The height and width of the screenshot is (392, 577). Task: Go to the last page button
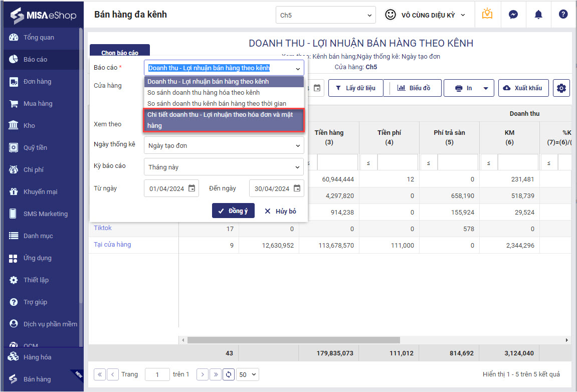[x=216, y=374]
